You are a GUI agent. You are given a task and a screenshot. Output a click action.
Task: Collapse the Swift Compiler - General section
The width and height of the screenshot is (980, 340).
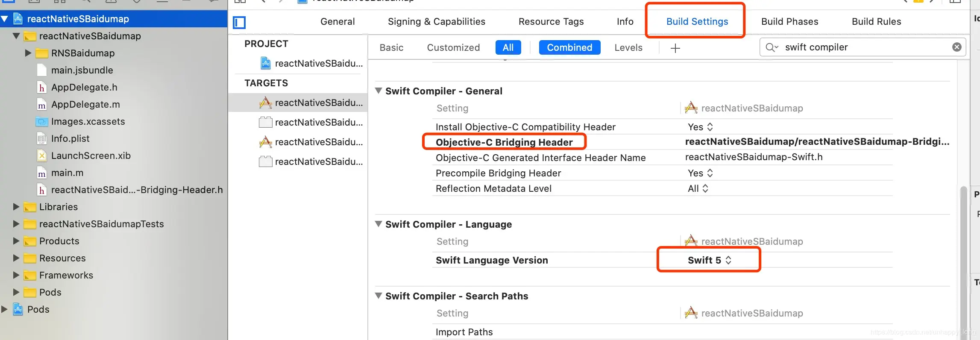pyautogui.click(x=379, y=91)
